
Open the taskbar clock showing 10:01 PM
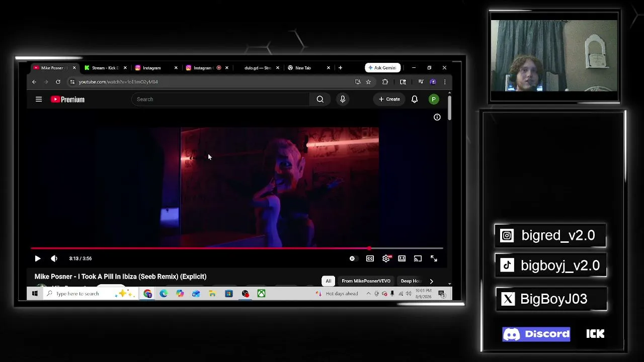(x=424, y=294)
